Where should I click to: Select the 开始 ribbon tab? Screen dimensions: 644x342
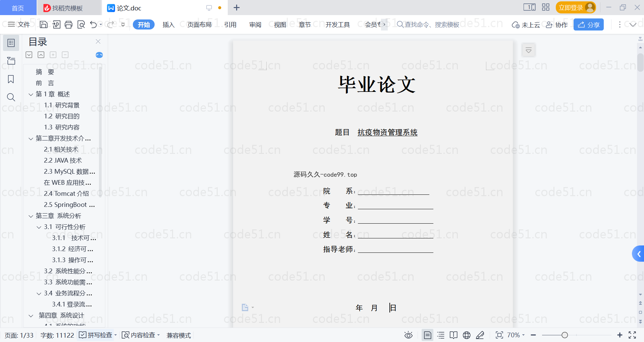(x=144, y=24)
